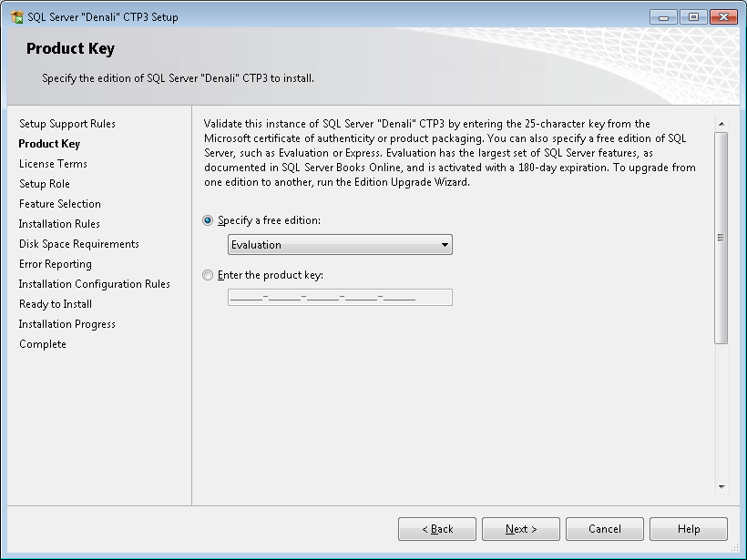This screenshot has width=747, height=560.
Task: Select 'Feature Selection' in the step list
Action: (60, 204)
